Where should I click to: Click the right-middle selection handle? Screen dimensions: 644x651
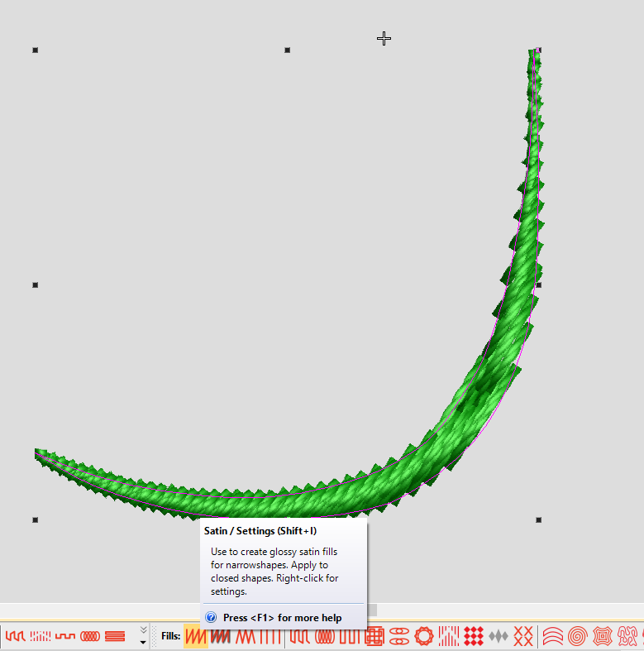click(x=539, y=285)
